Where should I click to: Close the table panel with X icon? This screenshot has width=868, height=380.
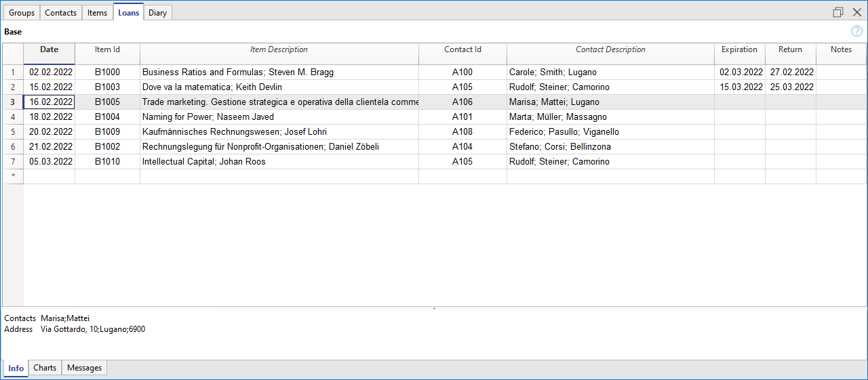point(857,12)
